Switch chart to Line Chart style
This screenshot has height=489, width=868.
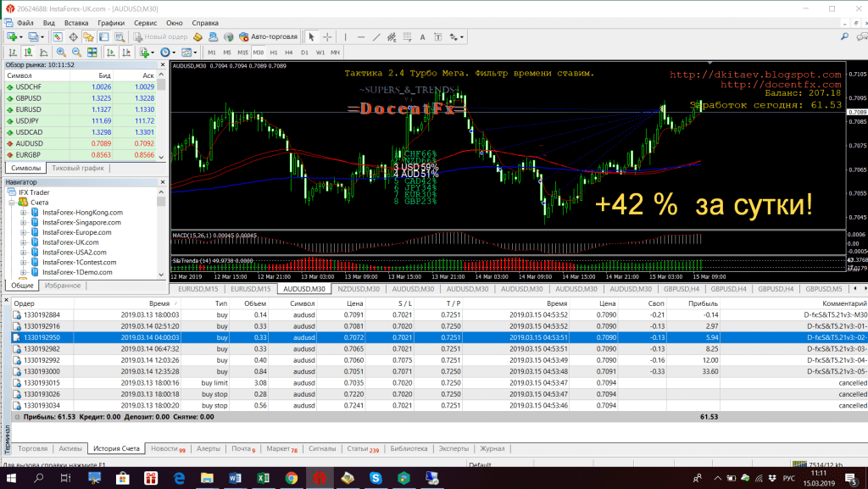pos(43,53)
